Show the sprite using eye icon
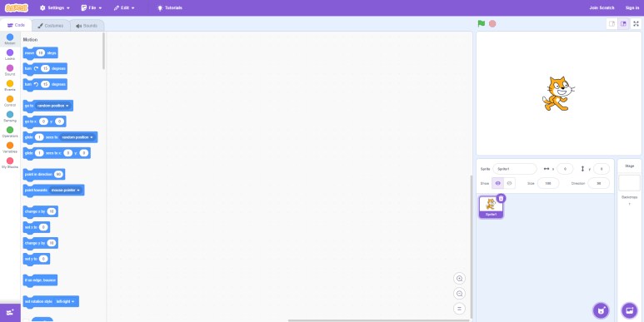Image resolution: width=644 pixels, height=322 pixels. point(497,183)
